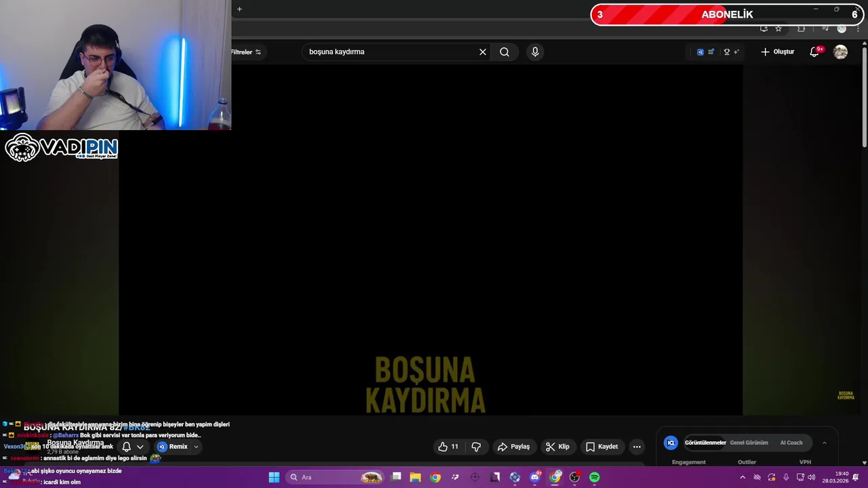The height and width of the screenshot is (488, 868).
Task: Click the taskbar Ara search box
Action: click(x=336, y=477)
